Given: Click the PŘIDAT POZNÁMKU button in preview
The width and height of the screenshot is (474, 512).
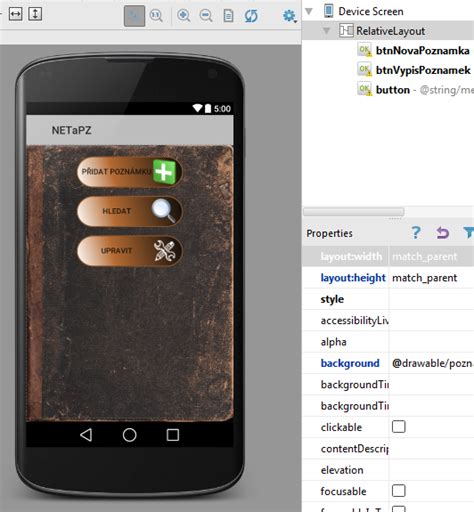Looking at the screenshot, I should click(130, 172).
